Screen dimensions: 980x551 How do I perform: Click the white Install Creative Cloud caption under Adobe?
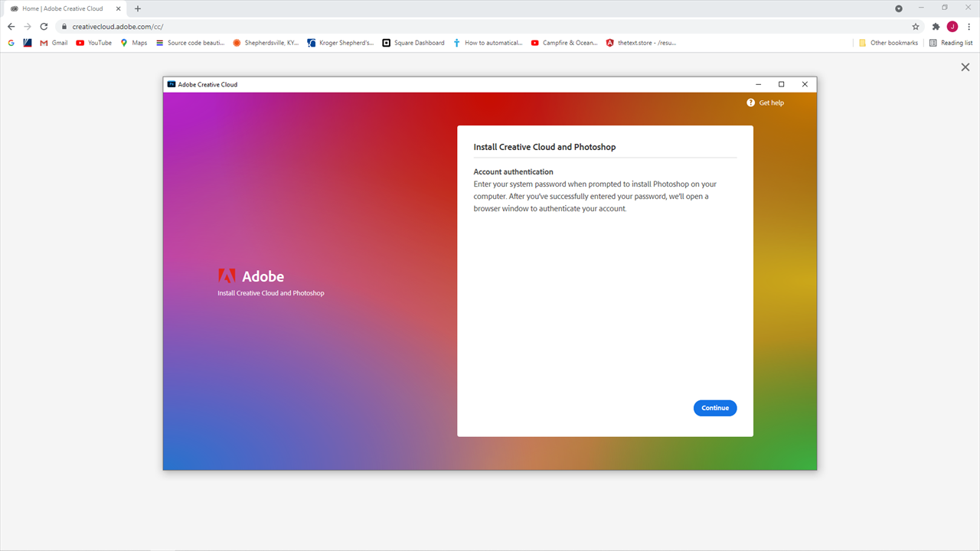coord(271,293)
